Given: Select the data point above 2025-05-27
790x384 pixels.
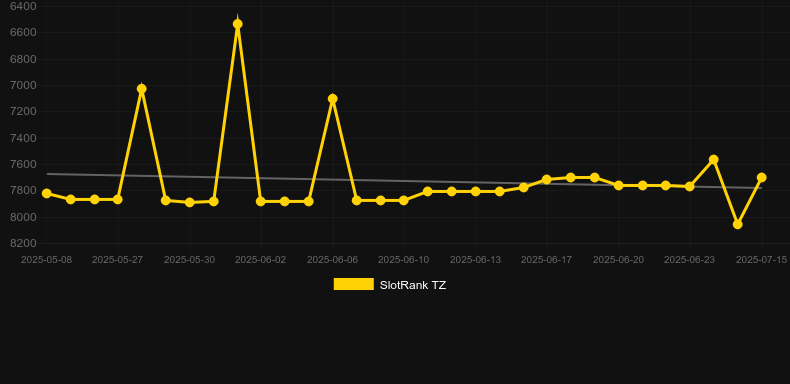Looking at the screenshot, I should click(x=117, y=200).
